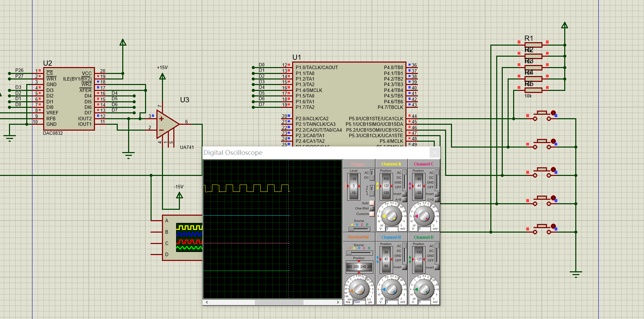The image size is (644, 319).
Task: Click Channel D volts-per-division knob
Action: pos(424,289)
